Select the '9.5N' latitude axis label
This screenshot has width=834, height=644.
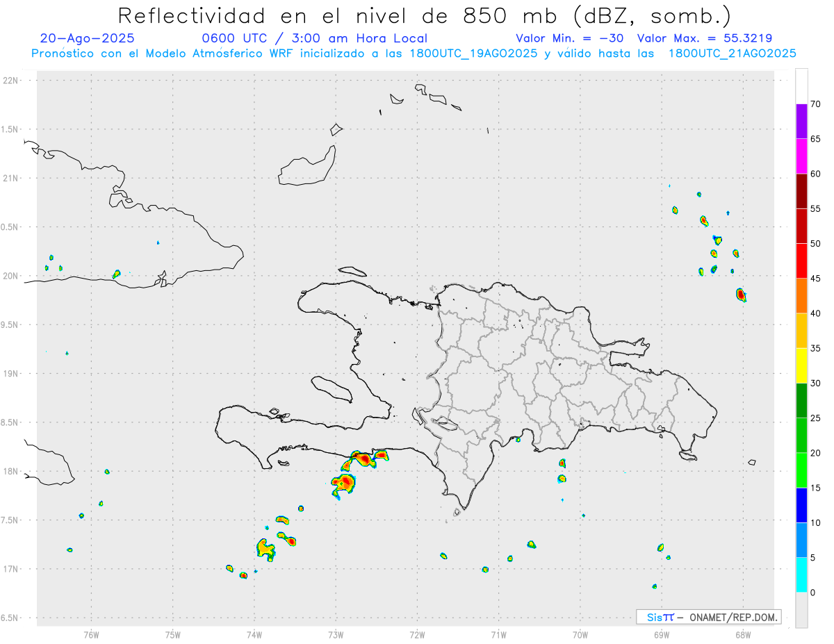point(10,325)
